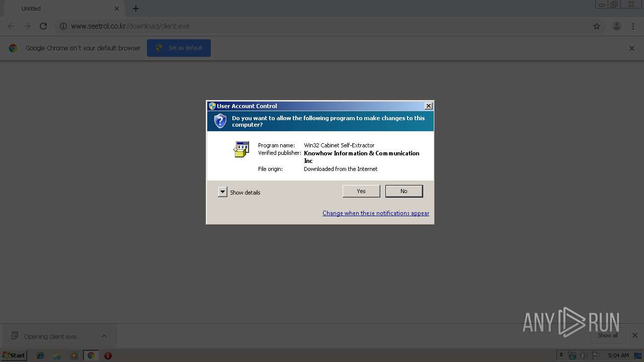
Task: Reload the page in Chrome
Action: coord(43,26)
